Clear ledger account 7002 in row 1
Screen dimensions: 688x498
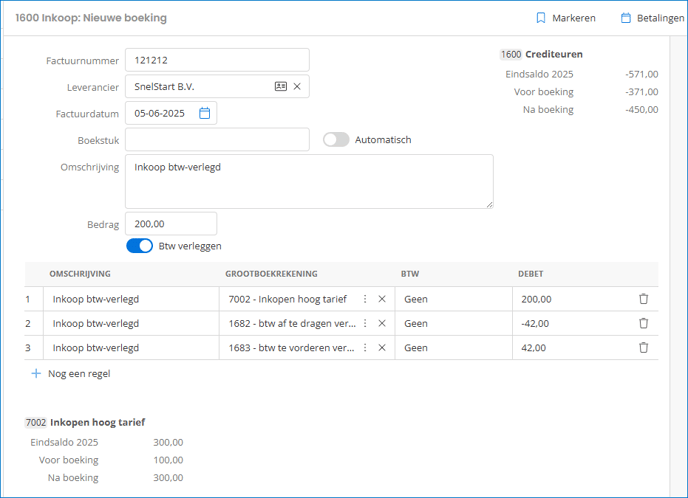pyautogui.click(x=382, y=299)
